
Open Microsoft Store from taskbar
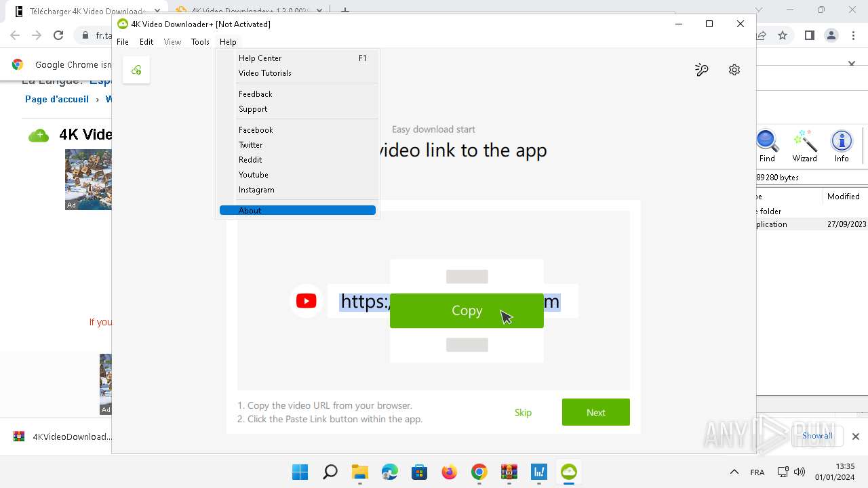419,472
